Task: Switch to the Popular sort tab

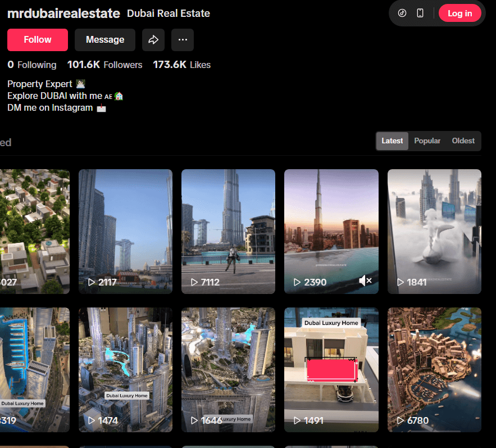Action: point(427,141)
